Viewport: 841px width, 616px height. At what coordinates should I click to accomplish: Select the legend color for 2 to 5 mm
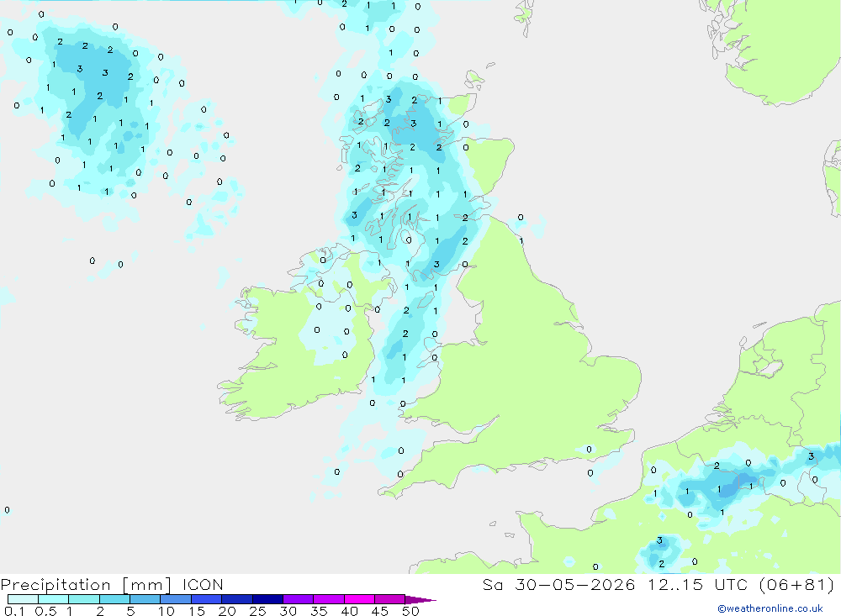114,599
